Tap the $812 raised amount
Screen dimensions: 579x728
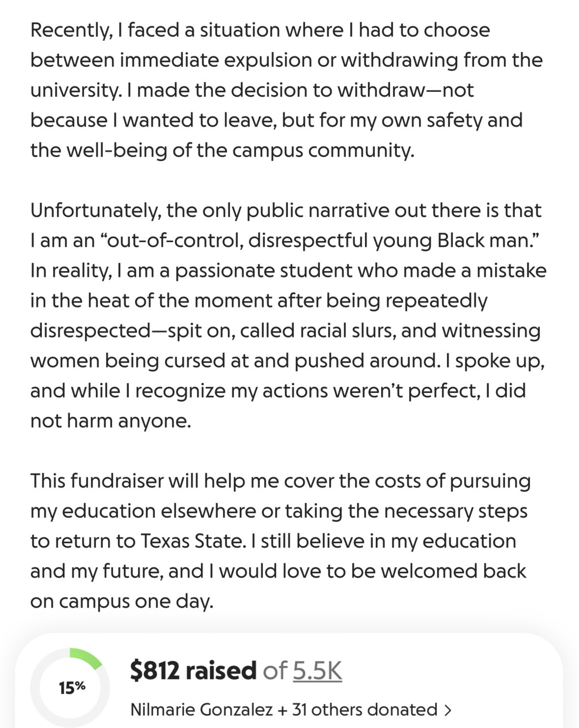[193, 671]
